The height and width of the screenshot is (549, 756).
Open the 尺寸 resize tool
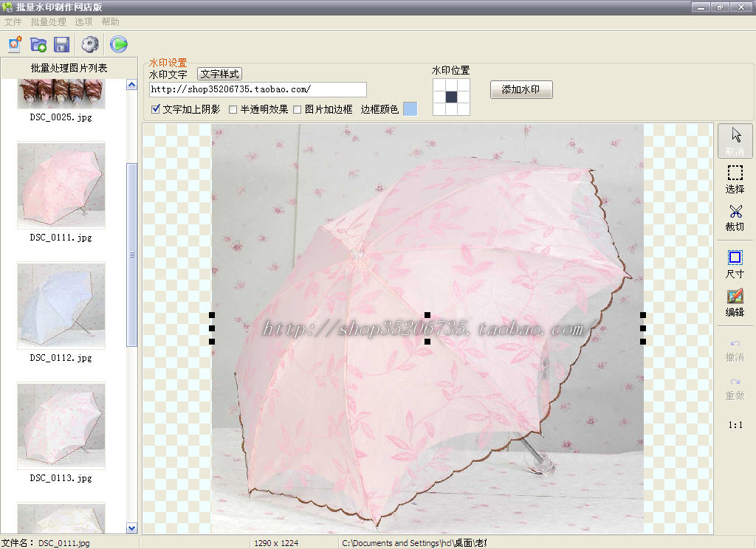click(735, 265)
